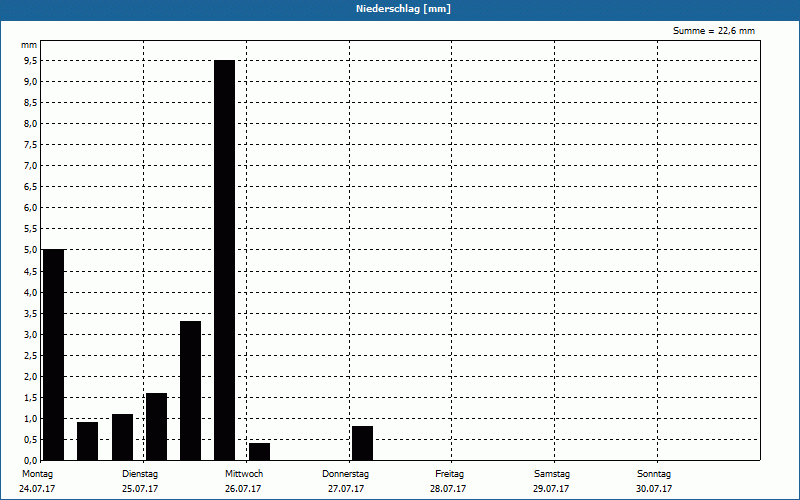Viewport: 800px width, 500px height.
Task: Click the 7,5 y-axis value
Action: tap(30, 145)
